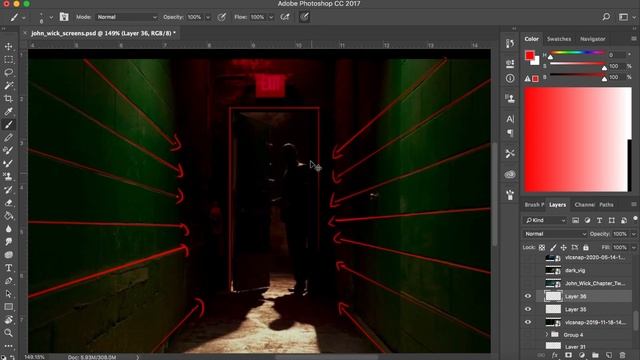640x360 pixels.
Task: Switch to the Swatches tab
Action: coord(559,39)
